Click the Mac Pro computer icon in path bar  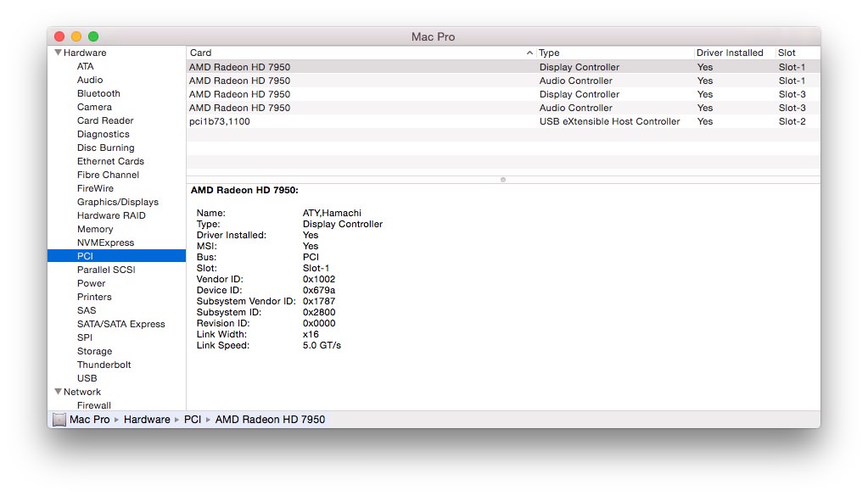point(59,420)
